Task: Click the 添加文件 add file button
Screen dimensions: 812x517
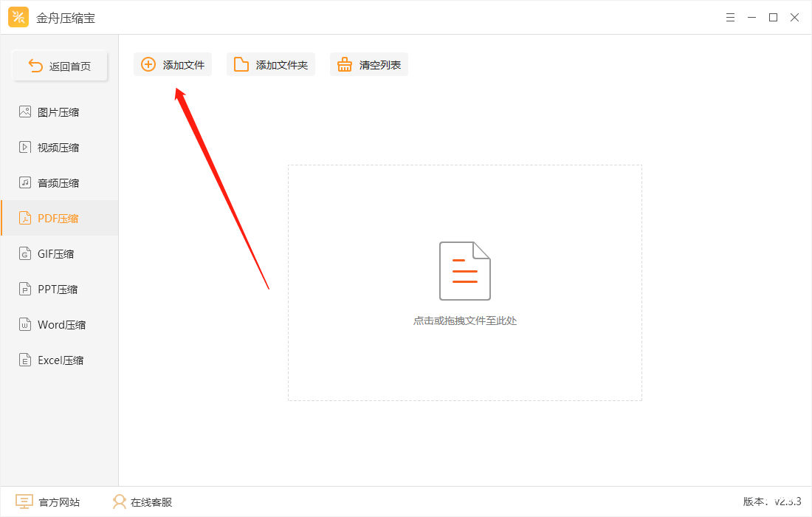Action: pos(172,64)
